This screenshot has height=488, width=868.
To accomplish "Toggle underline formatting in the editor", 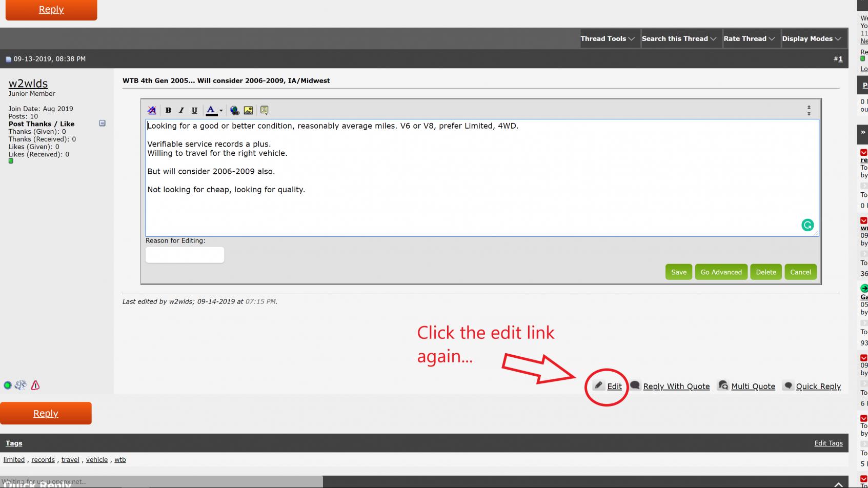I will [x=194, y=110].
